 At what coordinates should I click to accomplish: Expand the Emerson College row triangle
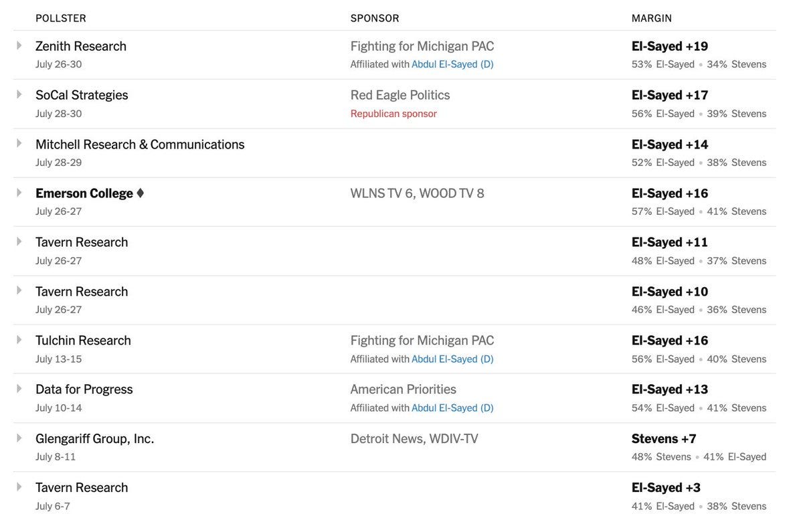tap(19, 193)
